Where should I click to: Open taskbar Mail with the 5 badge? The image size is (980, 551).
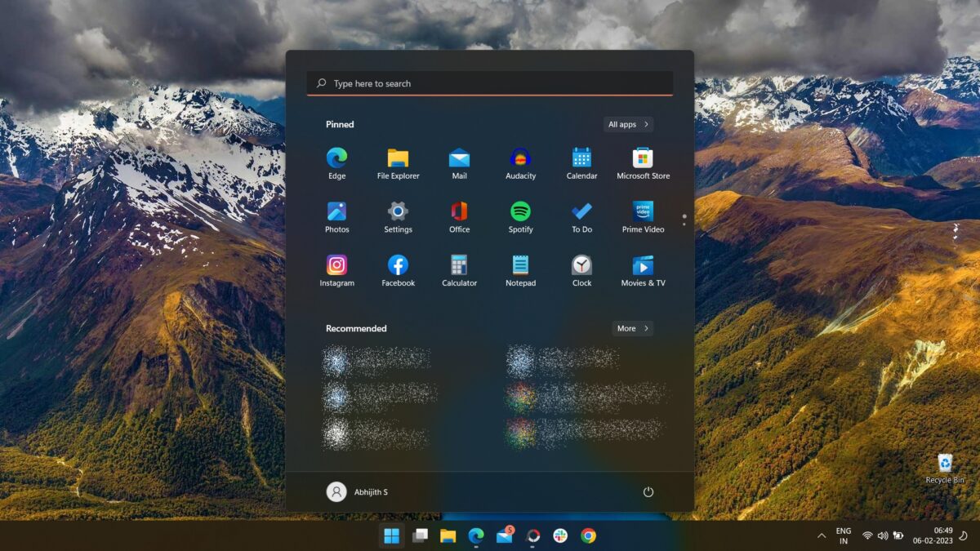coord(505,535)
